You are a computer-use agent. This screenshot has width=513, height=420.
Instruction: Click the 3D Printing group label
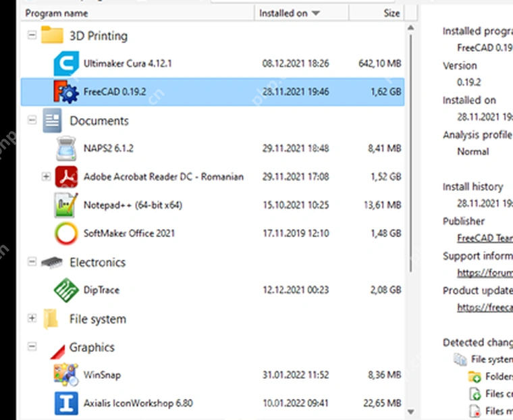pyautogui.click(x=99, y=36)
